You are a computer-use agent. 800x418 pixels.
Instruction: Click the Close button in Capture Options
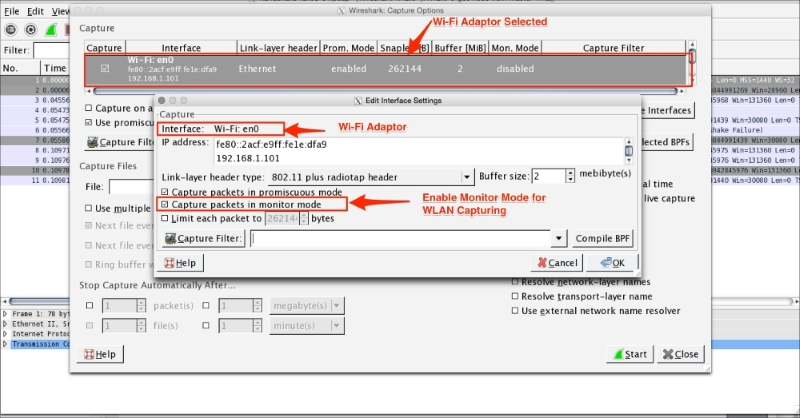(680, 354)
